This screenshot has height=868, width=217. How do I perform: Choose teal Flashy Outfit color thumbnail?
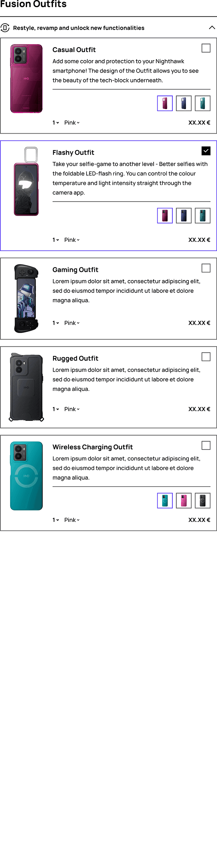click(203, 216)
